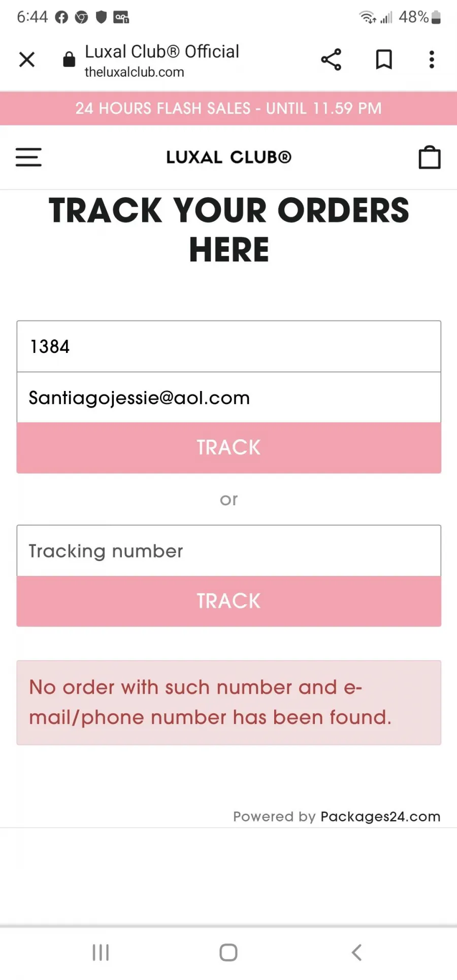The width and height of the screenshot is (457, 980).
Task: Open the browser three-dot menu
Action: click(x=432, y=59)
